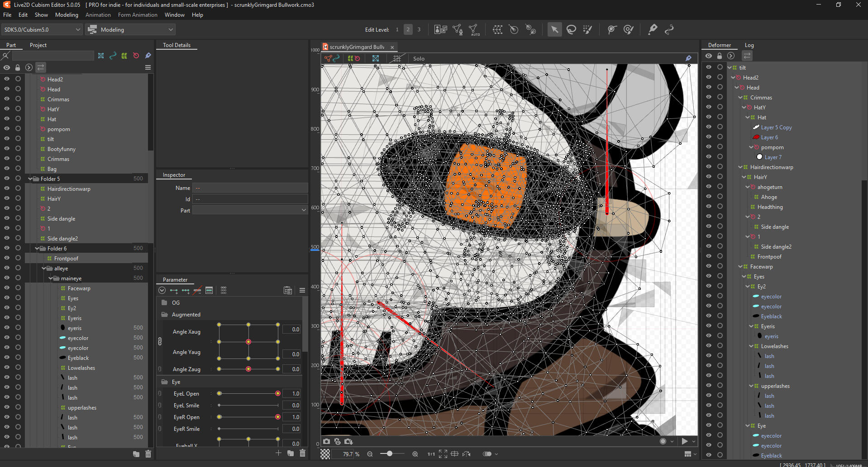Image resolution: width=868 pixels, height=467 pixels.
Task: Set Edit Level to 3
Action: pyautogui.click(x=419, y=30)
